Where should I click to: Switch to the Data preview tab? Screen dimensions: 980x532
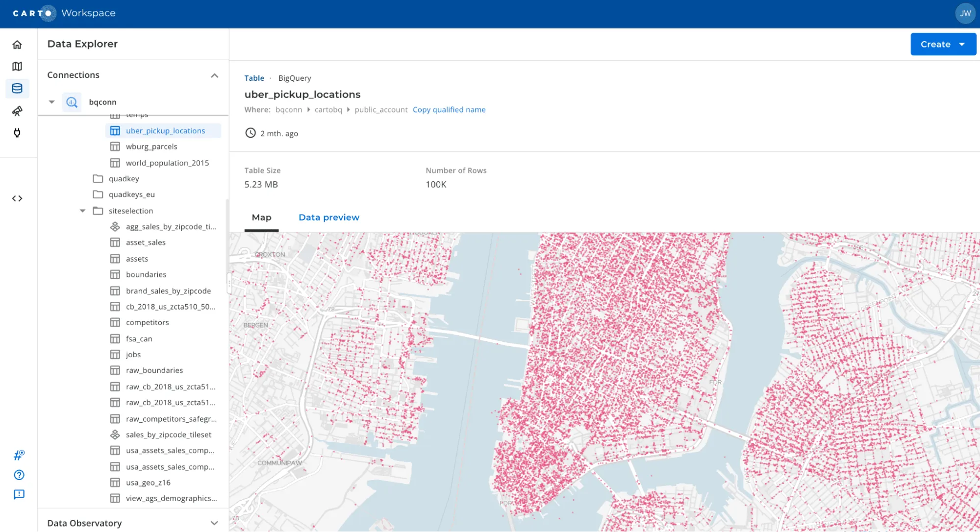click(328, 217)
